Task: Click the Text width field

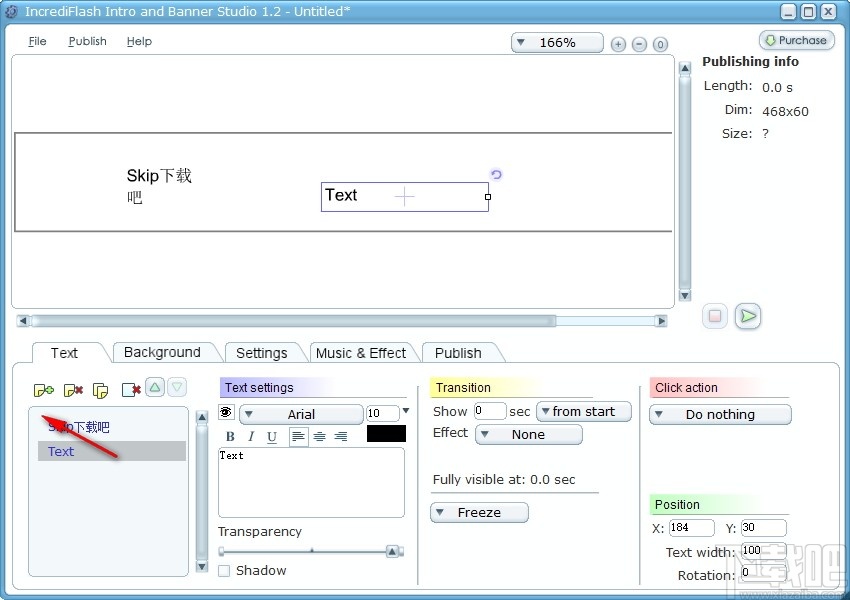Action: pyautogui.click(x=763, y=551)
